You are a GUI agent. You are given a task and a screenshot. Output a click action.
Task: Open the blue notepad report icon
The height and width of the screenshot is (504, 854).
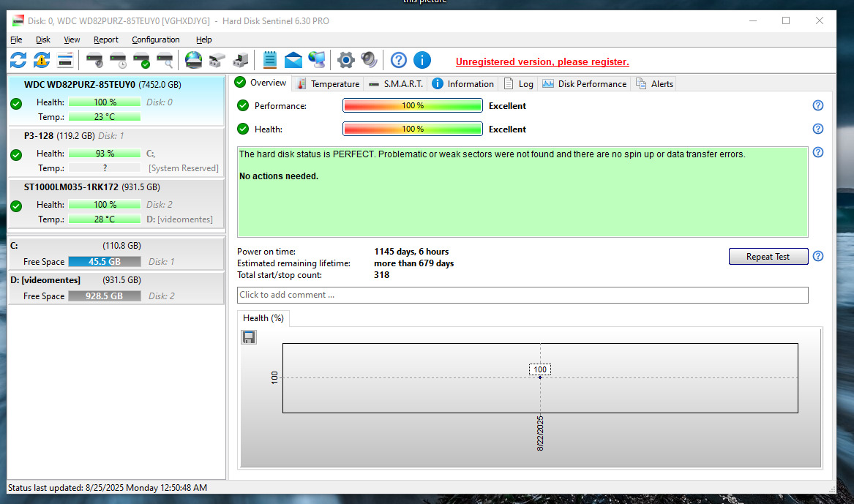[x=269, y=60]
